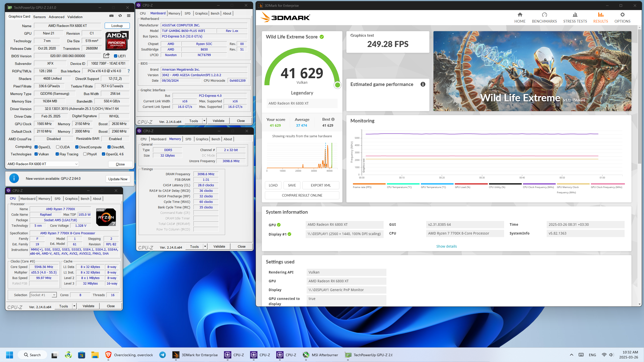
Task: Click the SAVE button in 3DMark
Action: [292, 185]
